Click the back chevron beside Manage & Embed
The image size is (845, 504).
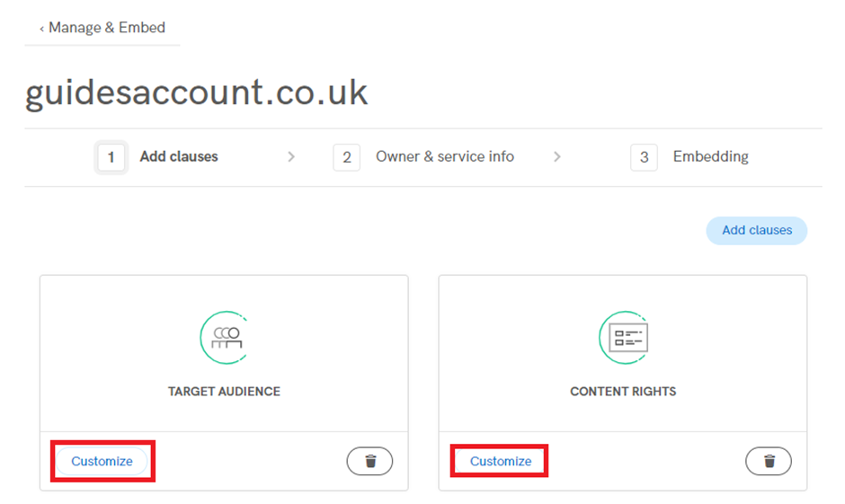[x=41, y=29]
